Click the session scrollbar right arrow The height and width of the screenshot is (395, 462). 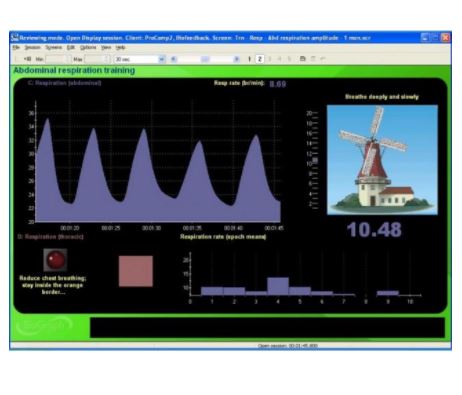pos(237,59)
